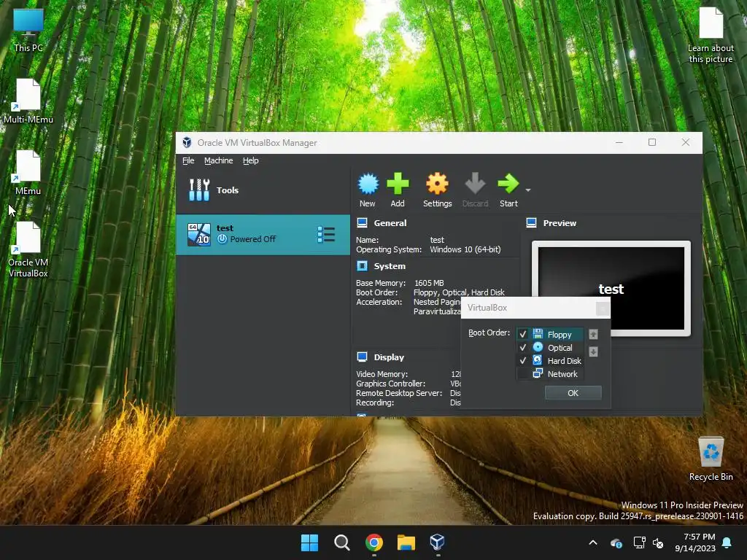Open the Windows Start menu
Screen dimensions: 747x560
point(309,542)
